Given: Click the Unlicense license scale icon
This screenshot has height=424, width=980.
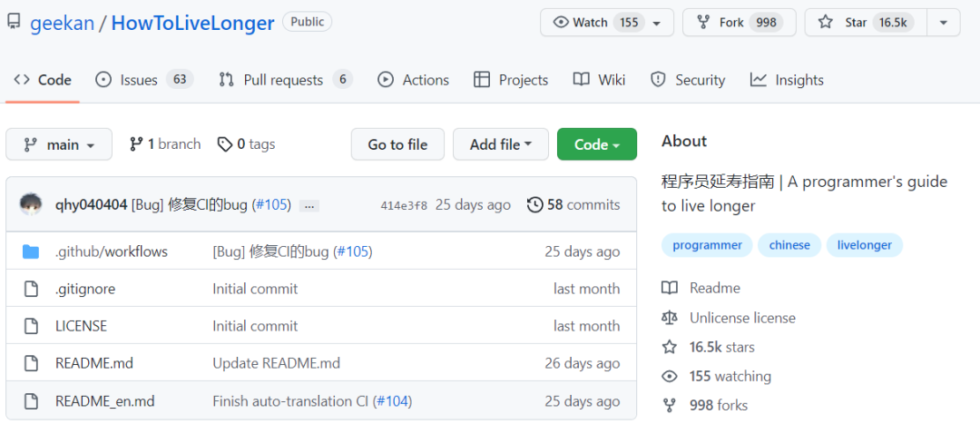Looking at the screenshot, I should [x=670, y=318].
